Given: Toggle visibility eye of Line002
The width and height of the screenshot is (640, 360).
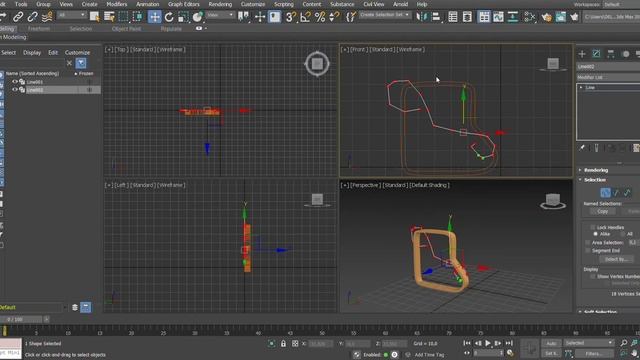Looking at the screenshot, I should coord(15,90).
